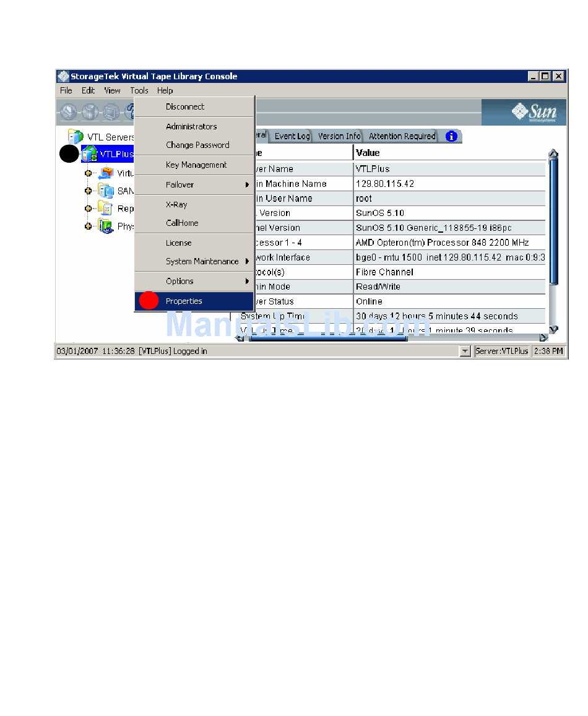Click the monitor icon in the toolbar

[111, 111]
